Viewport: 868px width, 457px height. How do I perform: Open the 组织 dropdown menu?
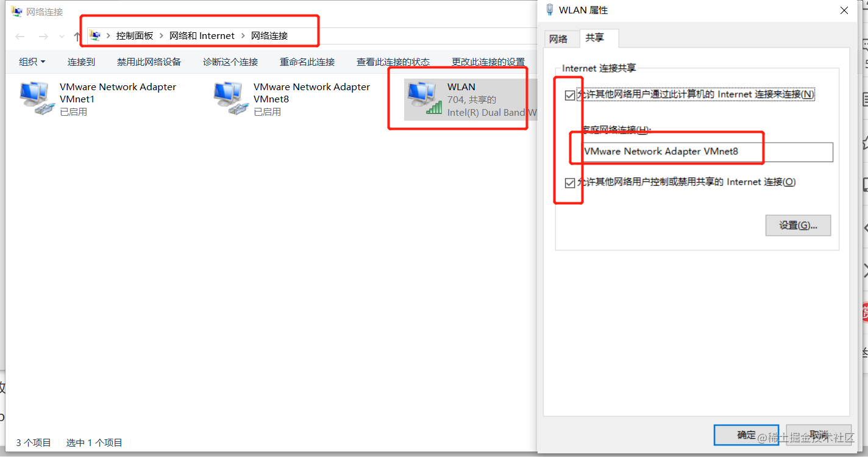(32, 62)
